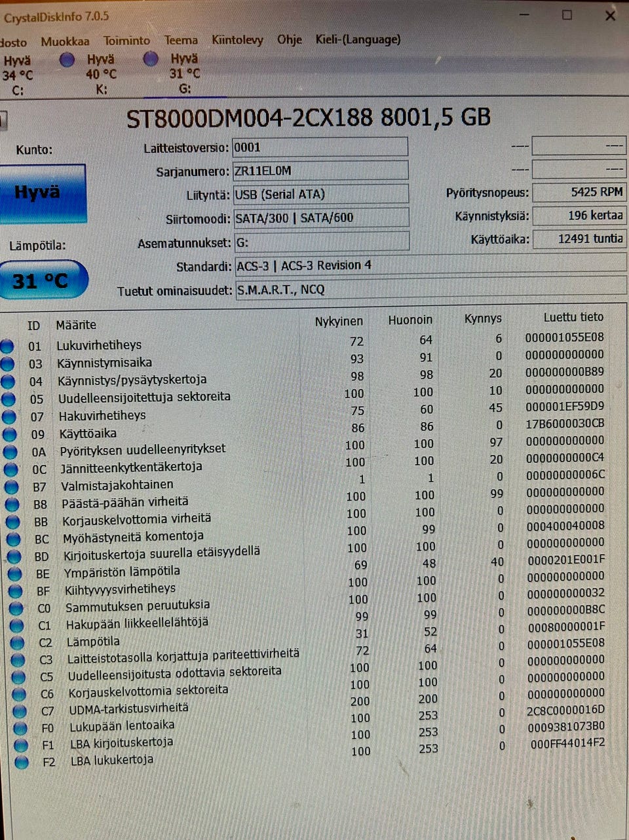Click the Laitteistoversio field 0001
Screen dimensions: 629x840
[x=320, y=147]
